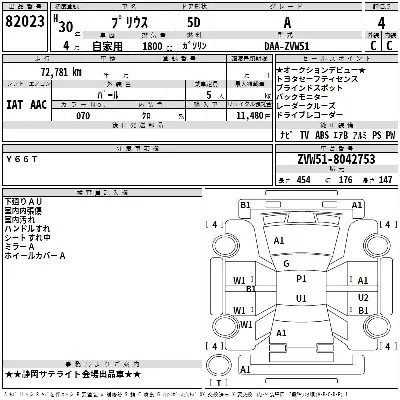Click the year value 30
This screenshot has height=400, width=400.
66,27
